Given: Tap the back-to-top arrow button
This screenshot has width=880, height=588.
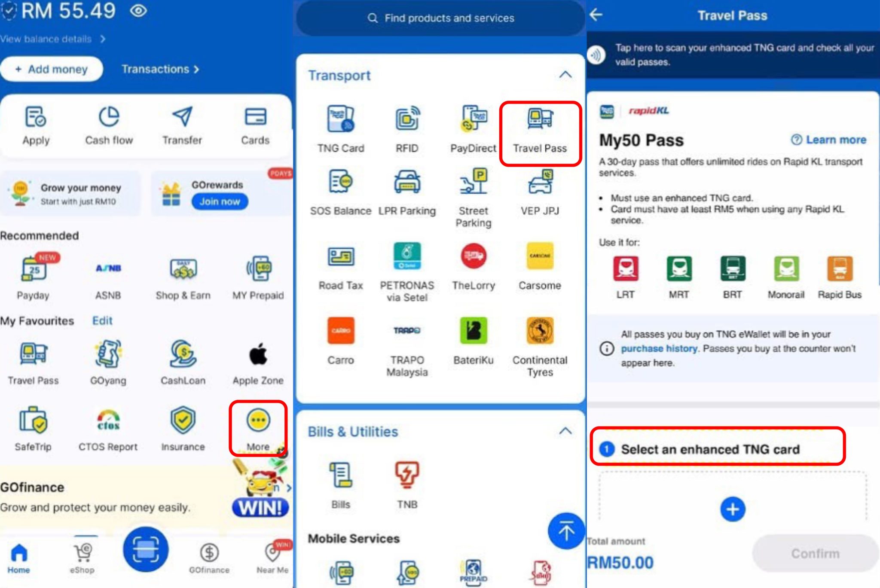Looking at the screenshot, I should 566,531.
